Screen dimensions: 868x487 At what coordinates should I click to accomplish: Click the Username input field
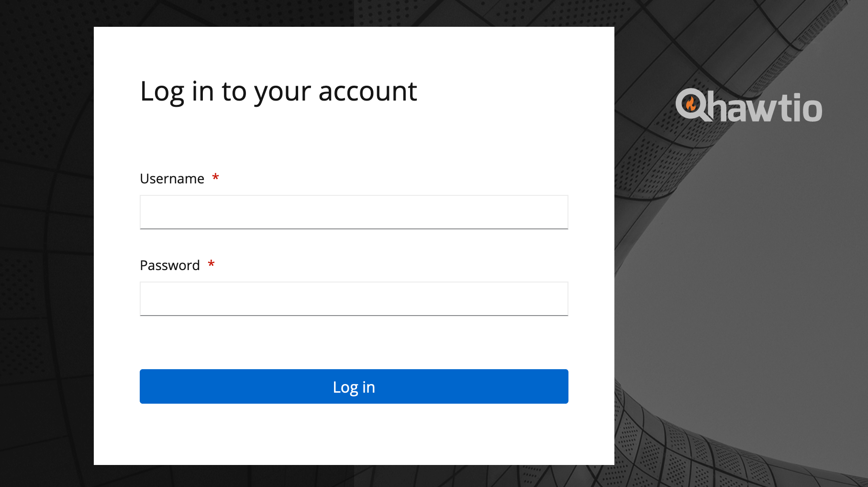point(354,212)
